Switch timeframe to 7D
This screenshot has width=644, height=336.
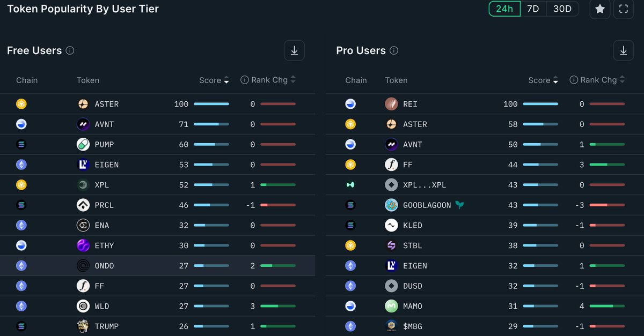(533, 9)
